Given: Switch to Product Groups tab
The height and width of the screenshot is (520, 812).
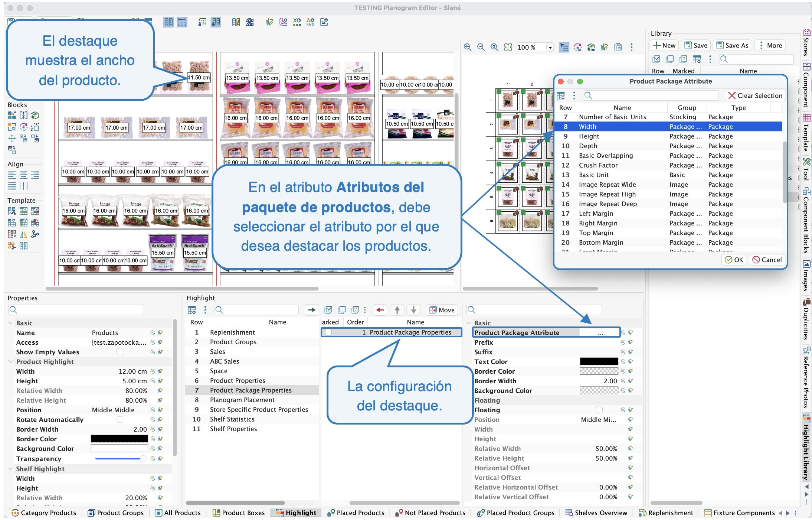Looking at the screenshot, I should point(116,513).
